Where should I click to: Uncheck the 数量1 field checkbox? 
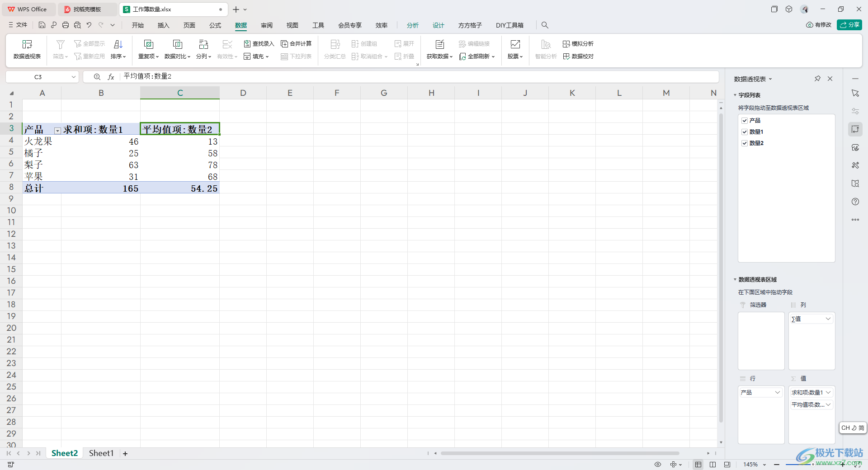point(745,132)
